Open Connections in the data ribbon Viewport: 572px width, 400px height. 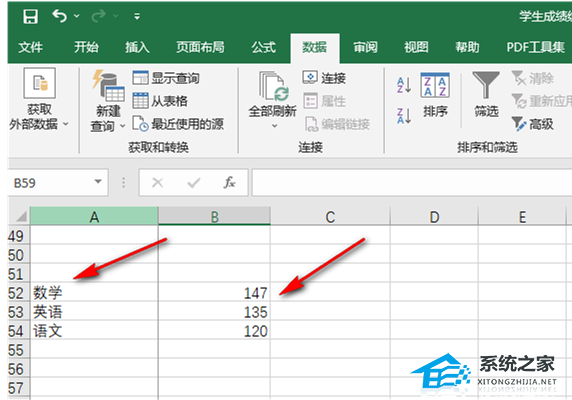click(x=324, y=78)
